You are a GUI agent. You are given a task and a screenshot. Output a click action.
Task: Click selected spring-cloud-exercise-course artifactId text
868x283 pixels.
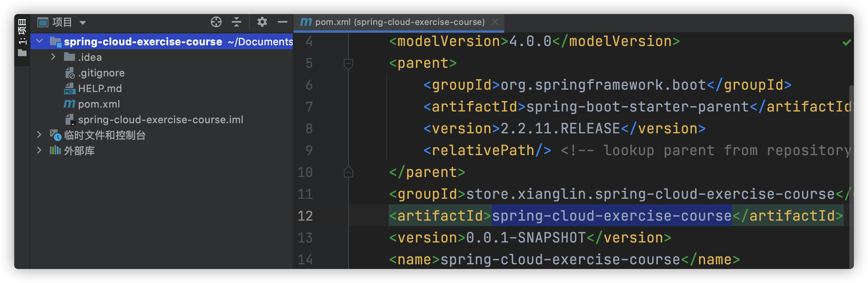[x=612, y=216]
